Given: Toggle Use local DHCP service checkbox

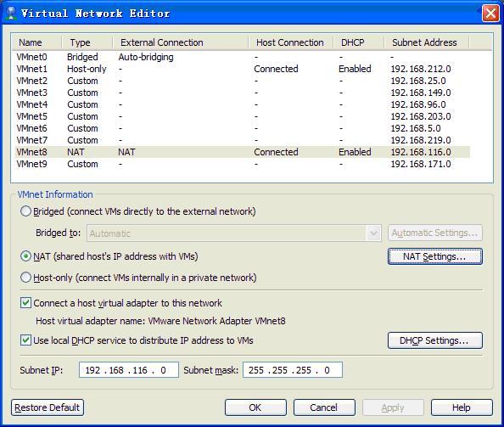Looking at the screenshot, I should coord(25,340).
